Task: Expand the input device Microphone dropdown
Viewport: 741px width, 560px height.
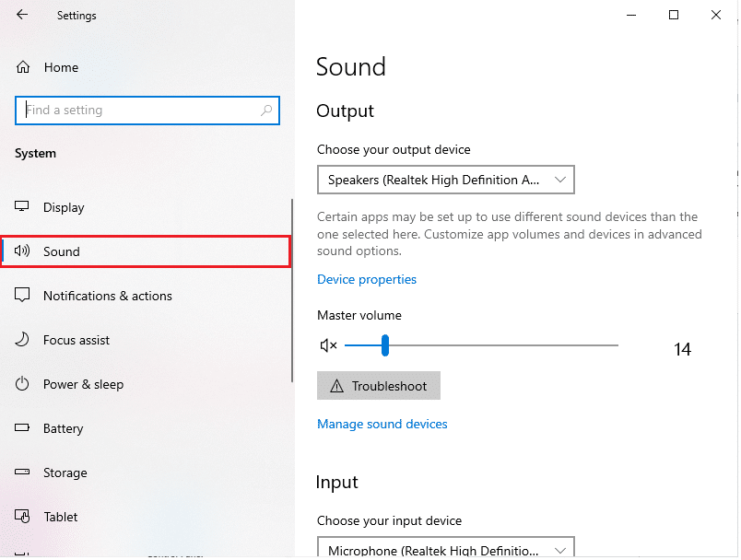Action: 445,549
